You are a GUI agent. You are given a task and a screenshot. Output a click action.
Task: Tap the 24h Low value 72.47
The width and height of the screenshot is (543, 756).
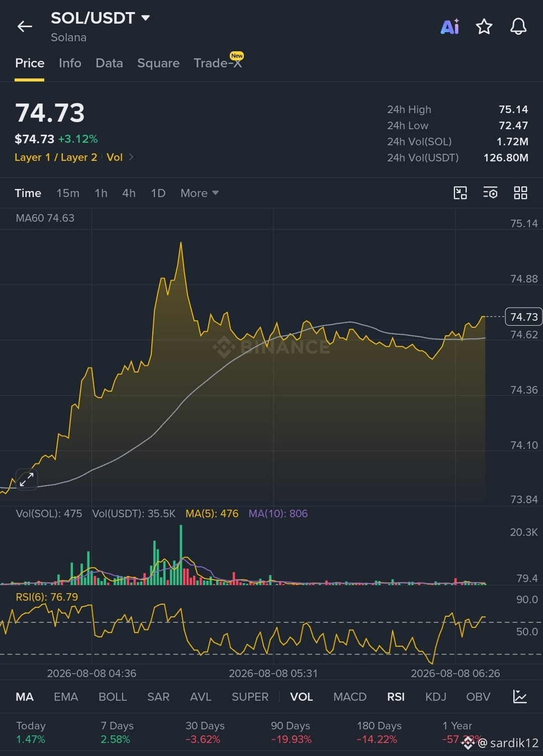pyautogui.click(x=513, y=126)
